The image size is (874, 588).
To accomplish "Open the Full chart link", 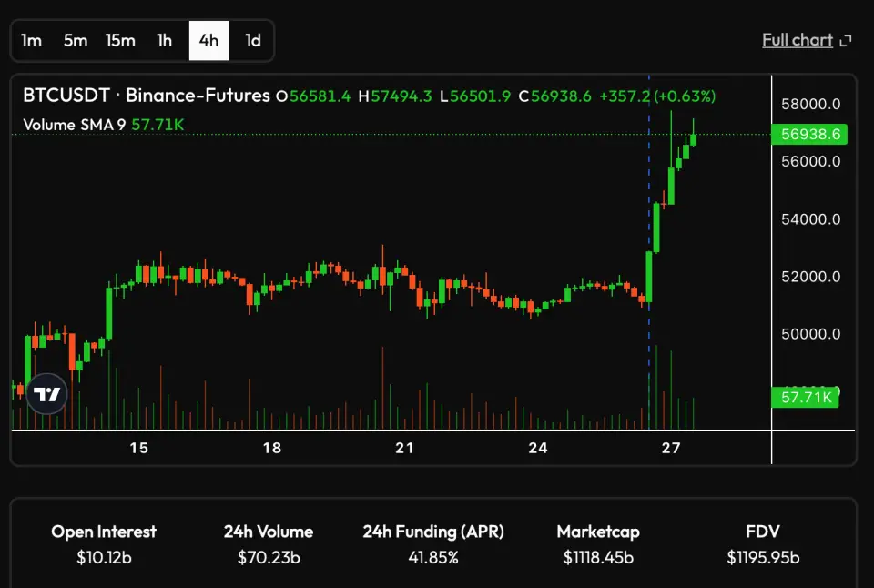I will coord(797,40).
